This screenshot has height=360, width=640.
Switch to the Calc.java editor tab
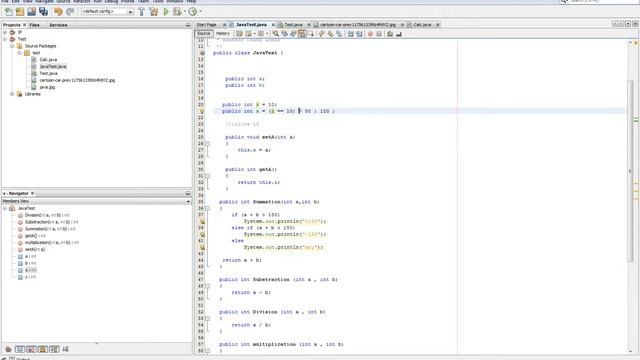coord(422,25)
